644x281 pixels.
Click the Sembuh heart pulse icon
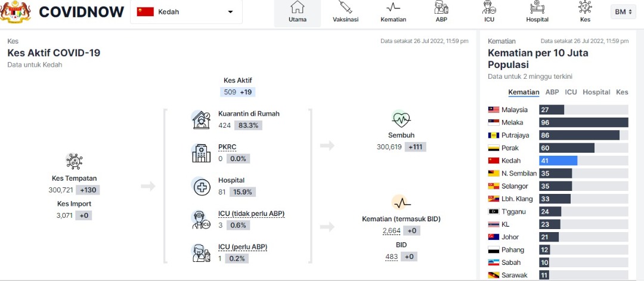[401, 119]
